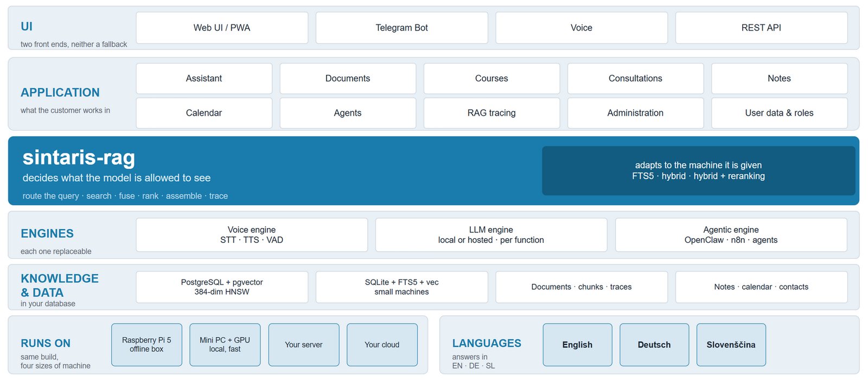Select the Assistant tile

[x=204, y=78]
